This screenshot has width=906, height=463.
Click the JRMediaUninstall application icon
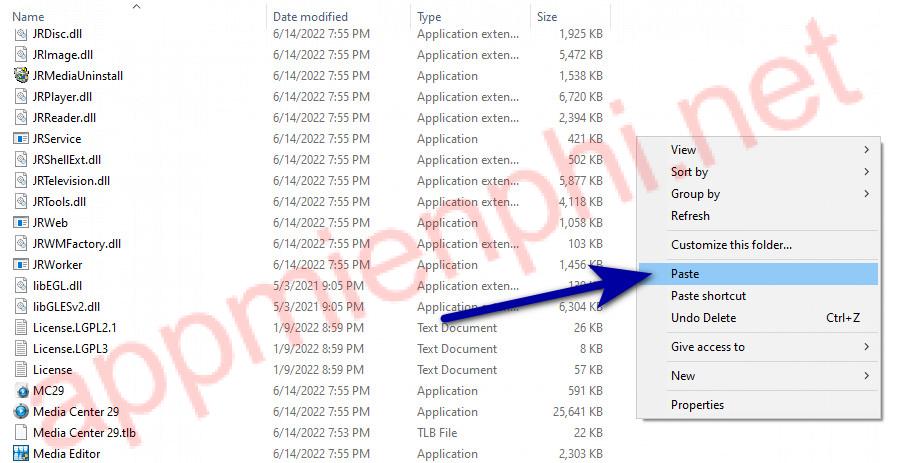coord(21,76)
